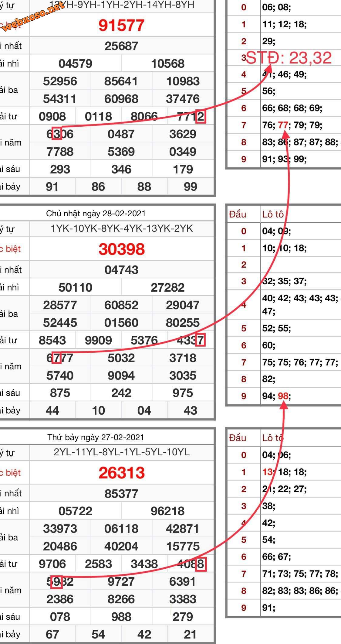Select the number 3718
341x644 pixels.
[x=183, y=358]
